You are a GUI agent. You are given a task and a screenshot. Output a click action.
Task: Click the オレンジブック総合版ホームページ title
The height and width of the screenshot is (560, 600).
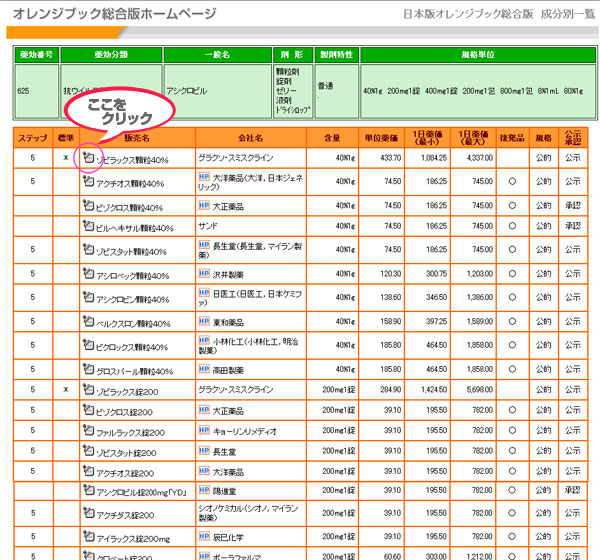[115, 14]
